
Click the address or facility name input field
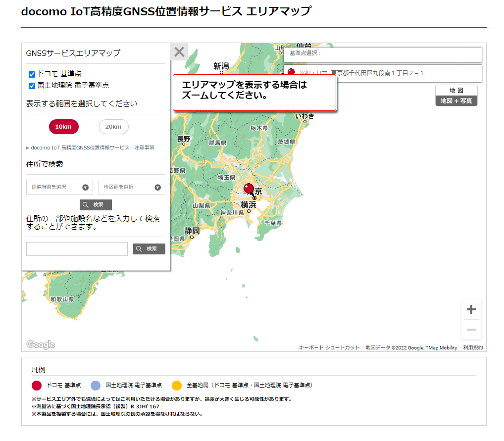click(77, 249)
